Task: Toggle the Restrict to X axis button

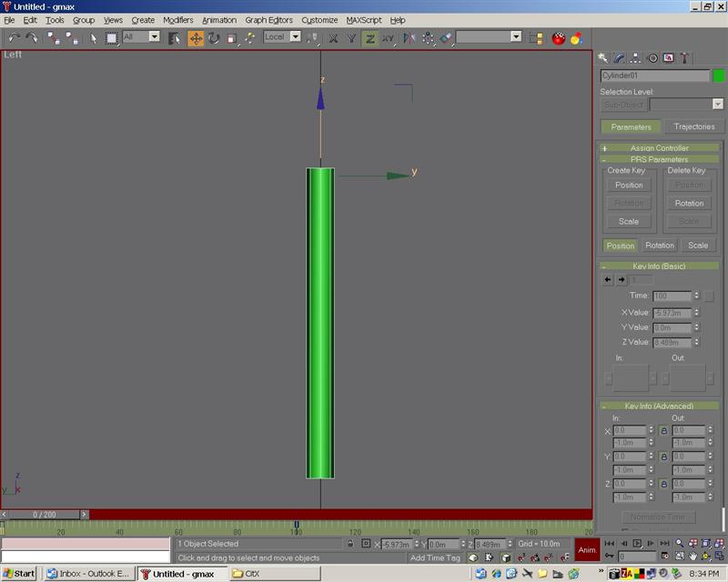Action: coord(333,38)
